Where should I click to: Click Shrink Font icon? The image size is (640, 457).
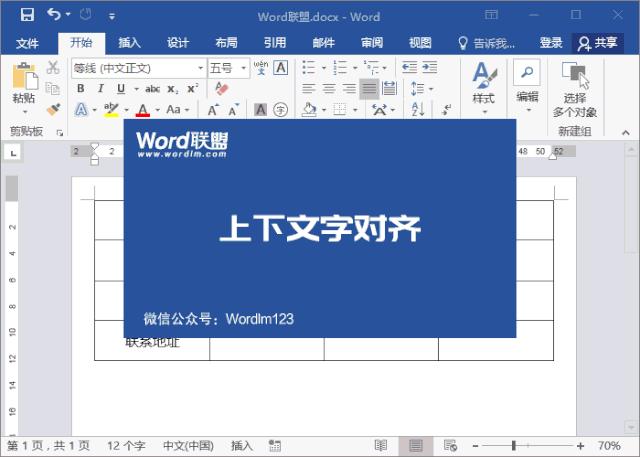[233, 110]
